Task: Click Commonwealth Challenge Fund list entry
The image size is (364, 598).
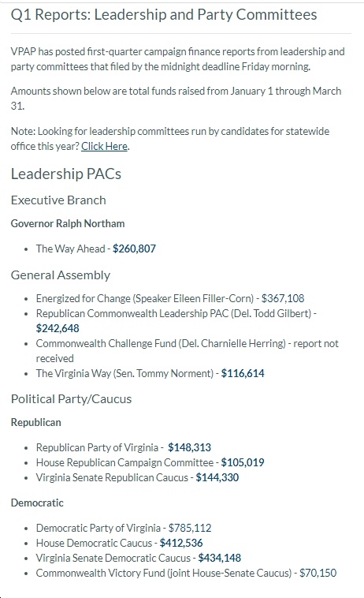Action: pos(187,351)
